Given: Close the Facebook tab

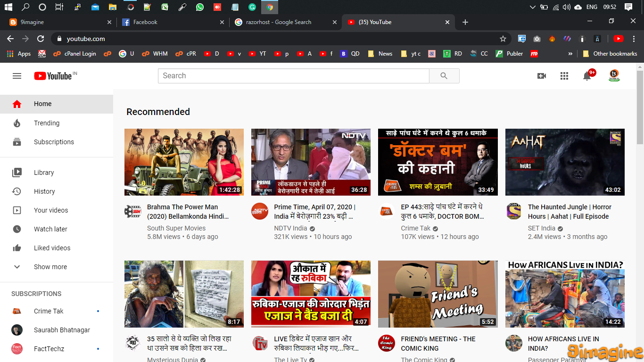Looking at the screenshot, I should tap(222, 22).
